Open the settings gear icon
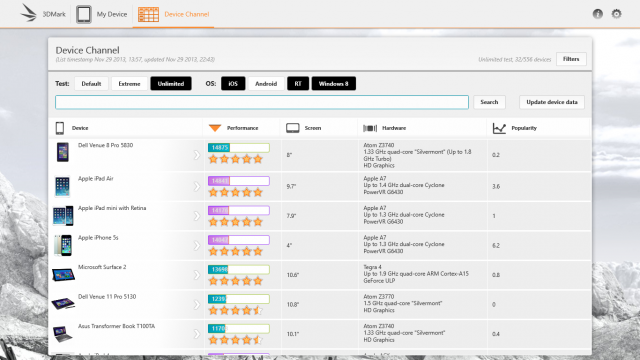Image resolution: width=640 pixels, height=360 pixels. click(x=616, y=14)
